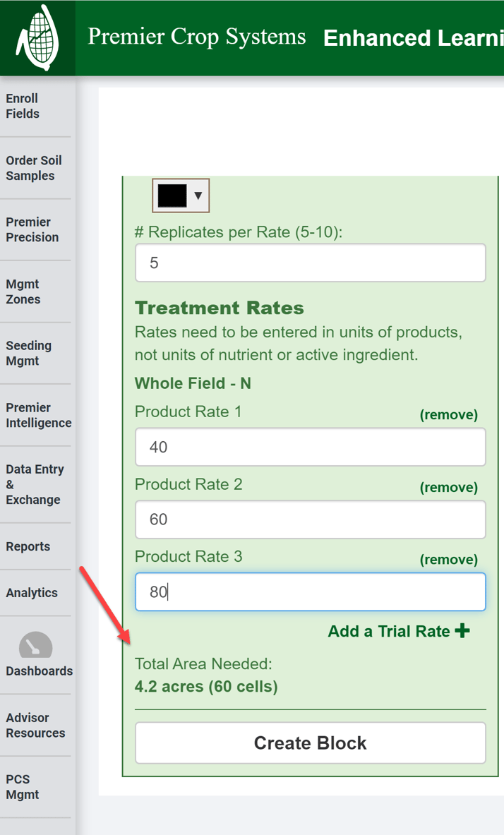Click the Premier Crop Systems corn logo
Screen dimensions: 504x835
coord(37,39)
